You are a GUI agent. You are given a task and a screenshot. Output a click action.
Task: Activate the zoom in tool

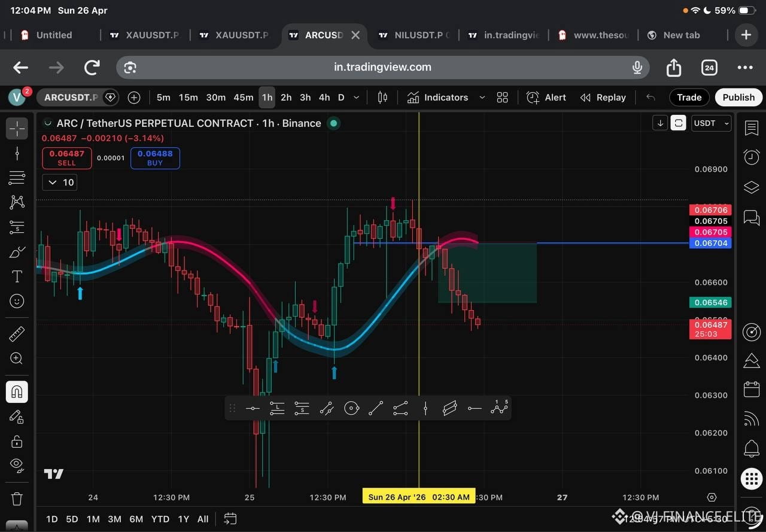click(x=17, y=359)
